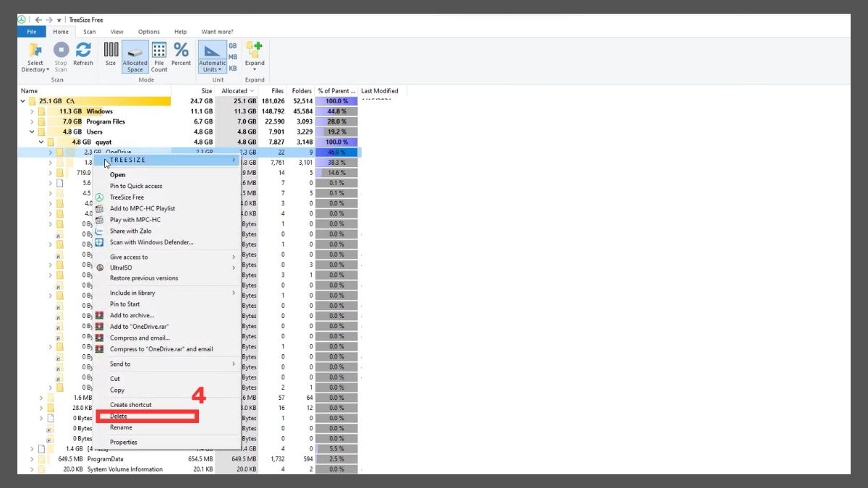Switch mode to Allocated Space
Image resolution: width=868 pixels, height=488 pixels.
[135, 57]
